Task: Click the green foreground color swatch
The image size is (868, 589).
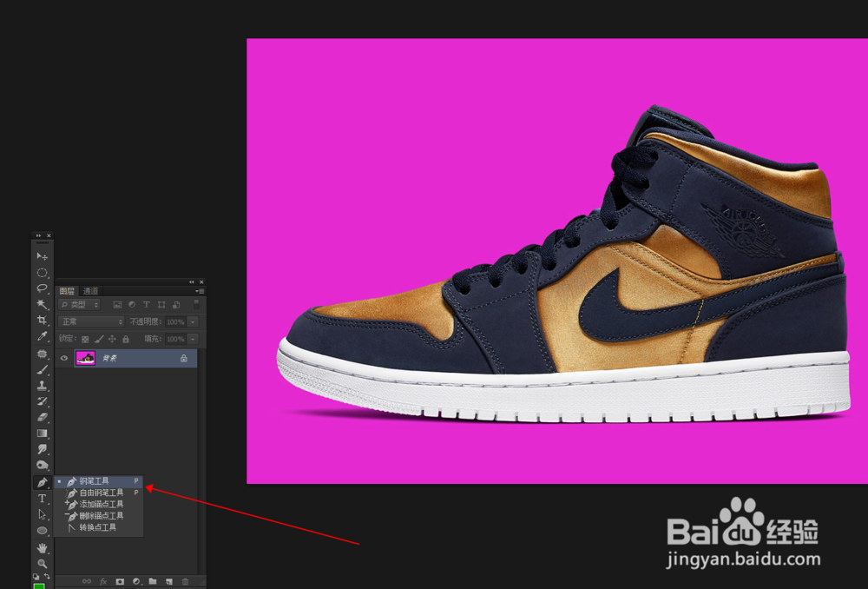Action: [39, 586]
